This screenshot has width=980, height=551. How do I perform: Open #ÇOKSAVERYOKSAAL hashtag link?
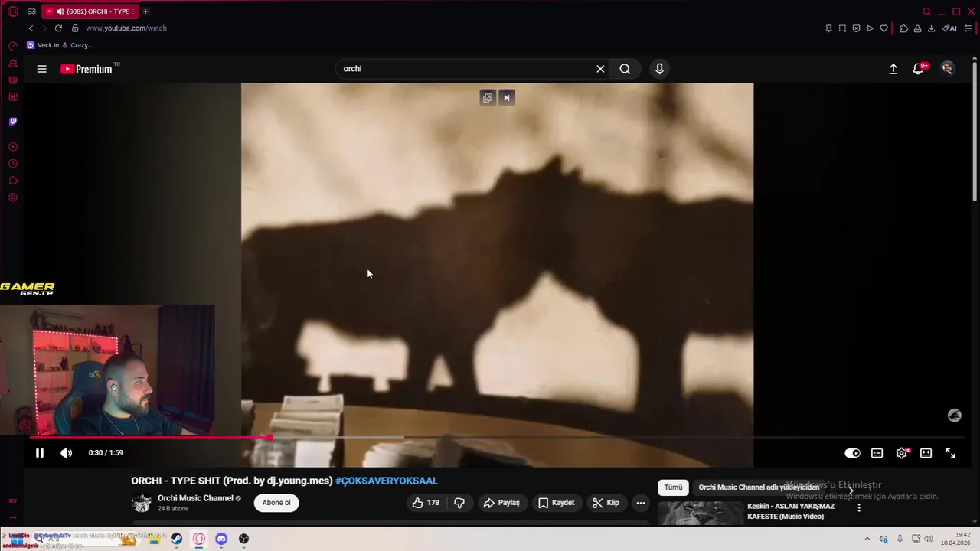click(x=387, y=481)
